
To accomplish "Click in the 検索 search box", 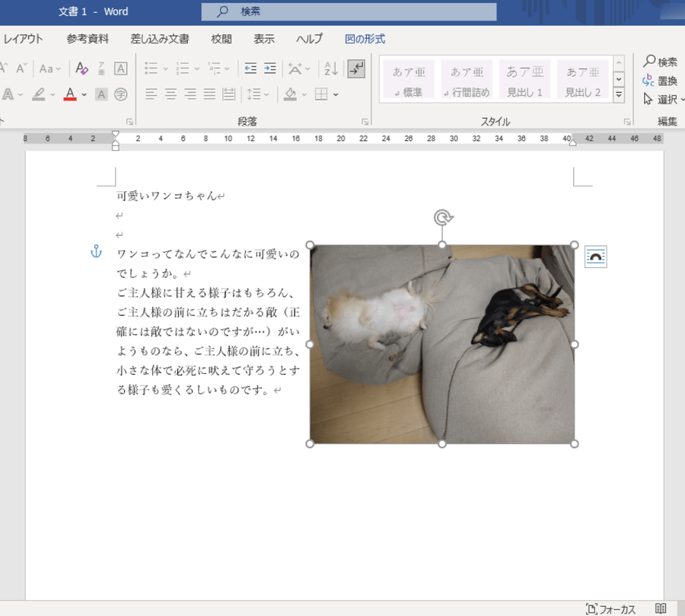I will pyautogui.click(x=349, y=11).
